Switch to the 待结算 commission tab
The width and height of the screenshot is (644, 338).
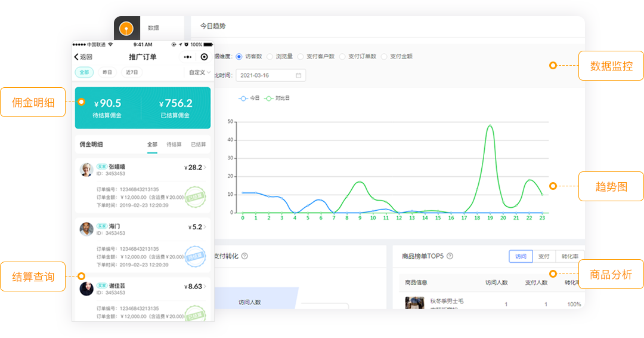tap(174, 145)
